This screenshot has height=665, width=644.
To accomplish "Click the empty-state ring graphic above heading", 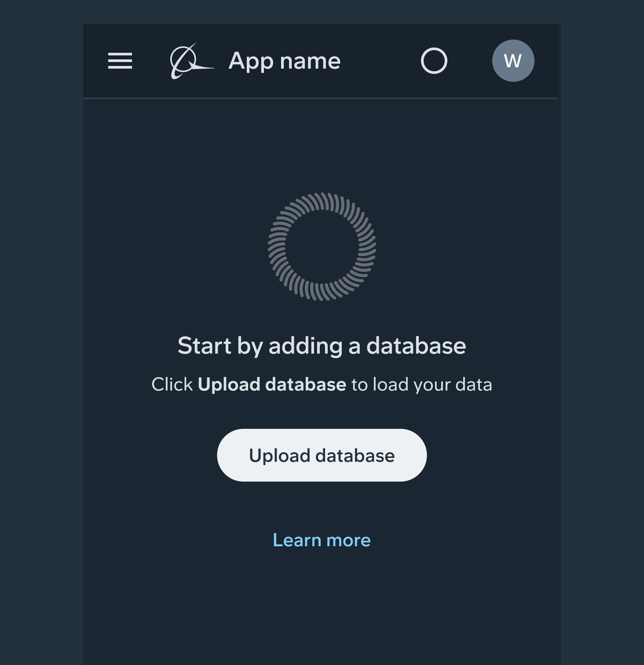I will pyautogui.click(x=322, y=247).
